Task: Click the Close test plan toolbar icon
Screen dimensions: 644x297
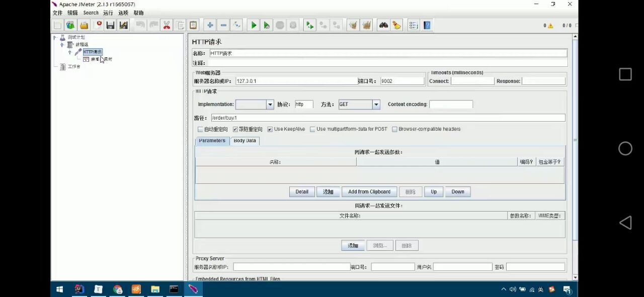Action: coord(98,25)
